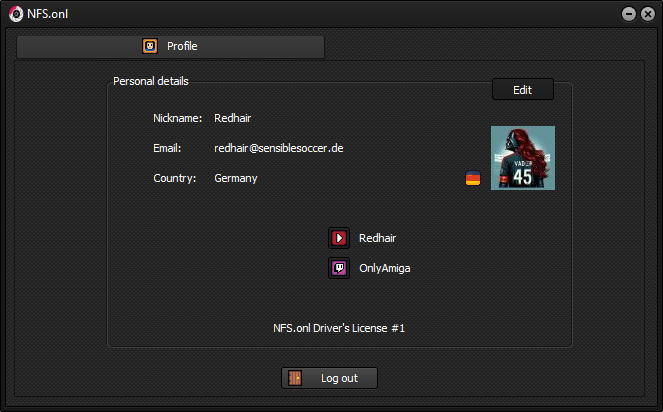Click the nickname value Redhair
The width and height of the screenshot is (663, 412).
[x=233, y=118]
